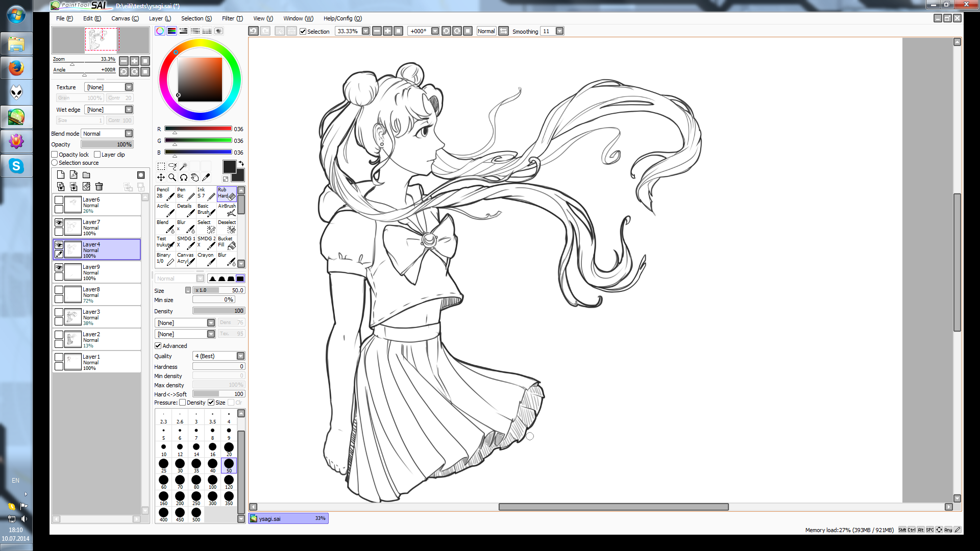This screenshot has height=551, width=980.
Task: Clear the layer with eraser icon
Action: coord(86,187)
